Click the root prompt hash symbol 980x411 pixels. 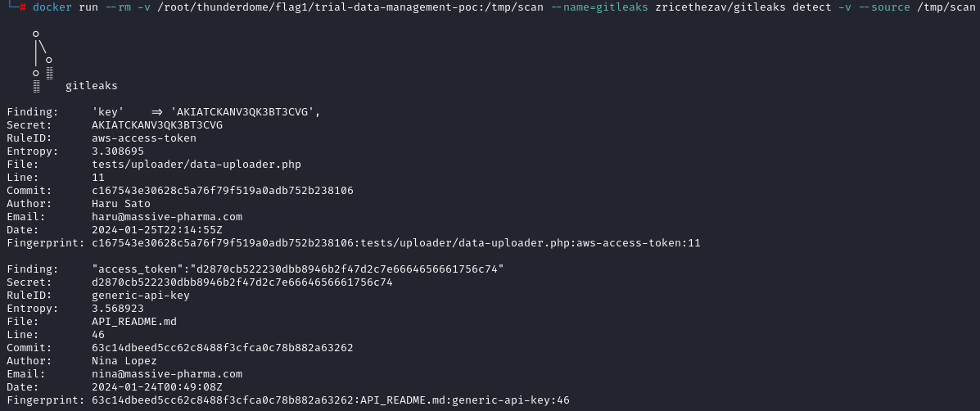click(x=24, y=7)
